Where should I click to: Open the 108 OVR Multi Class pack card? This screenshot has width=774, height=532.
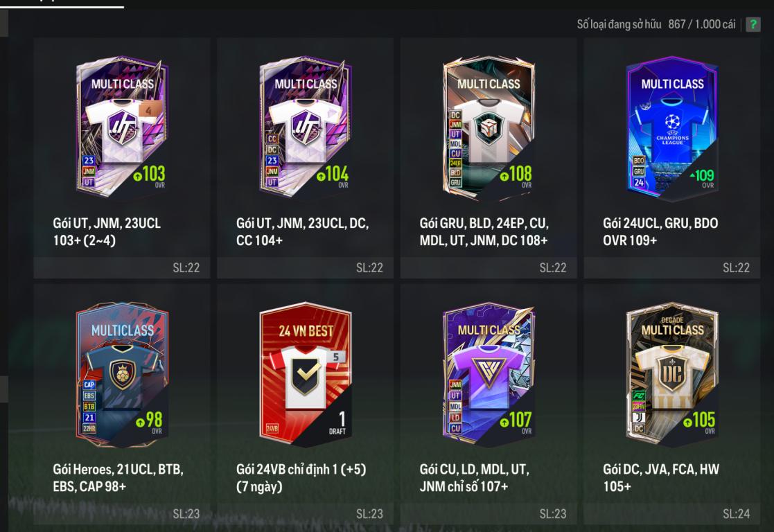click(x=489, y=127)
